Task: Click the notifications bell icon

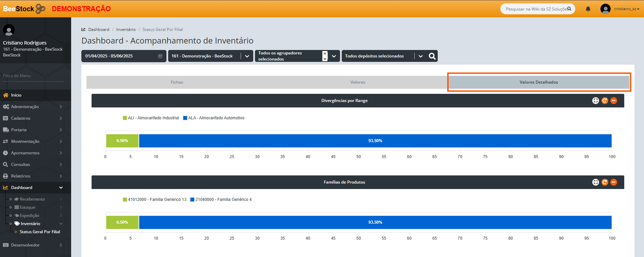Action: point(588,9)
